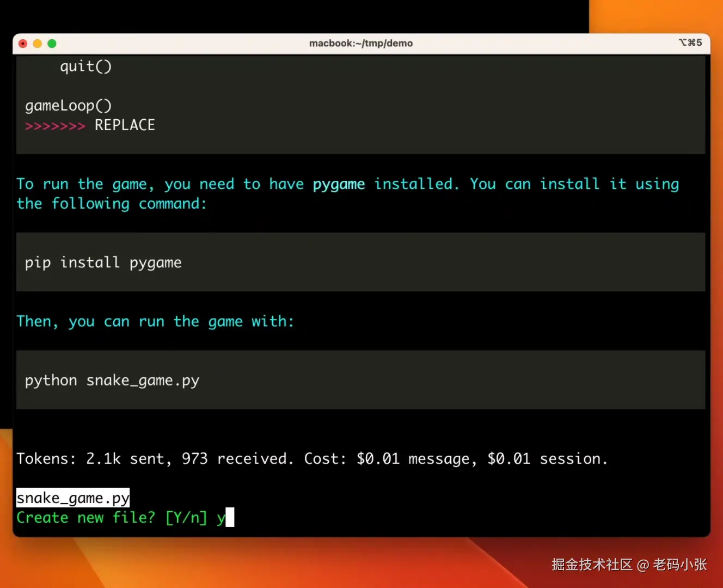Click the >>>>>>> symbols before REPLACE
The image size is (723, 588).
54,125
